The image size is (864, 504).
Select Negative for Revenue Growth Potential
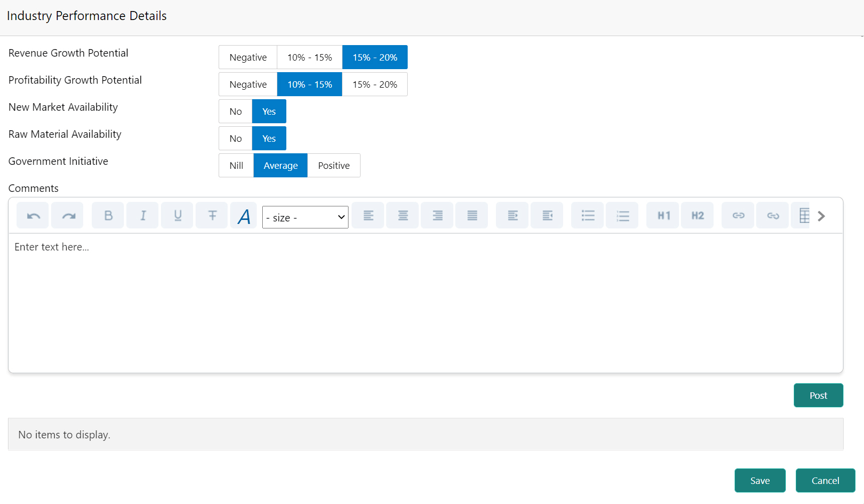click(248, 57)
